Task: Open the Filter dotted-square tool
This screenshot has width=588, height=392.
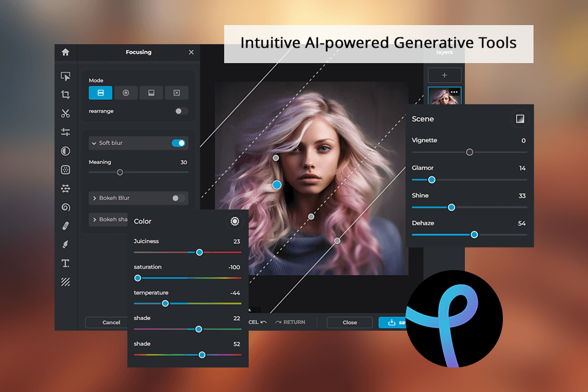Action: [x=66, y=170]
